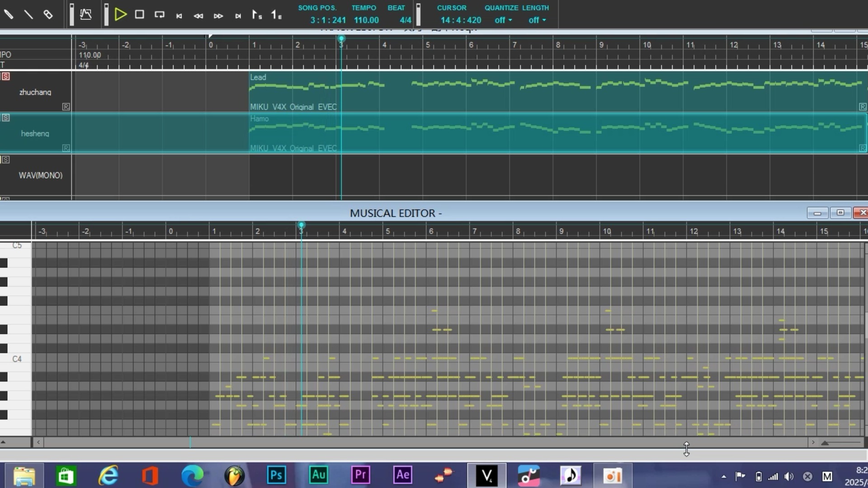This screenshot has width=868, height=488.
Task: Select the Lead part on the zhuchang track
Action: click(x=558, y=91)
